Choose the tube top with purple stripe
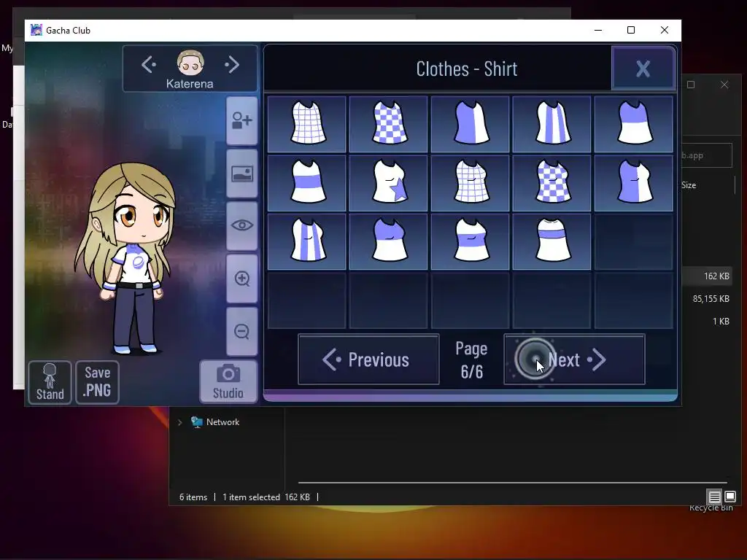This screenshot has width=747, height=560. click(551, 241)
